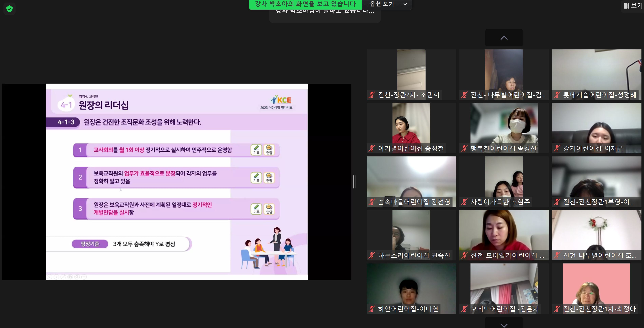
Task: Click the green screen-sharing notification banner
Action: click(305, 4)
